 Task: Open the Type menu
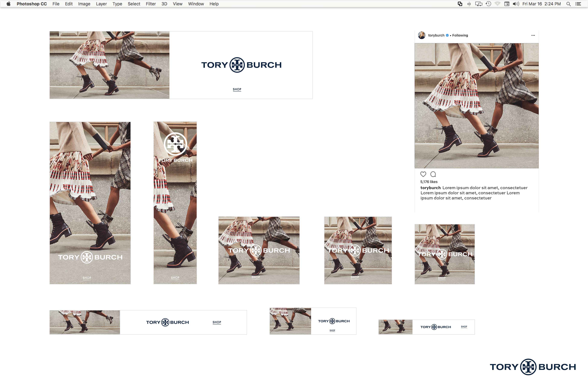pos(117,4)
